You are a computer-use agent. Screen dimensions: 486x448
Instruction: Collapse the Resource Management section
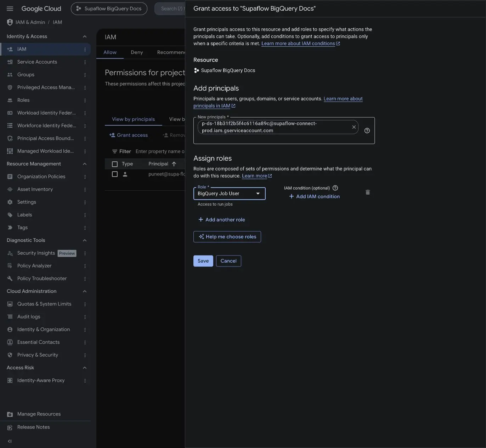85,164
